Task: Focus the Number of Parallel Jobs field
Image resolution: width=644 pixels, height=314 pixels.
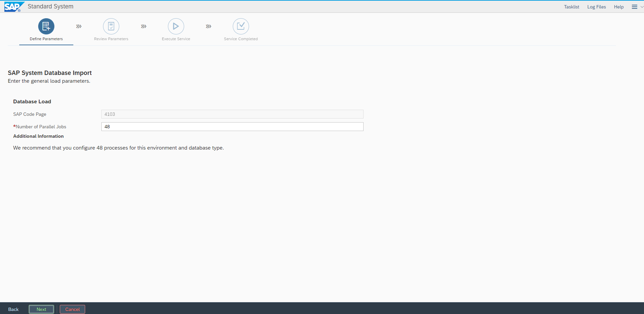Action: [232, 127]
